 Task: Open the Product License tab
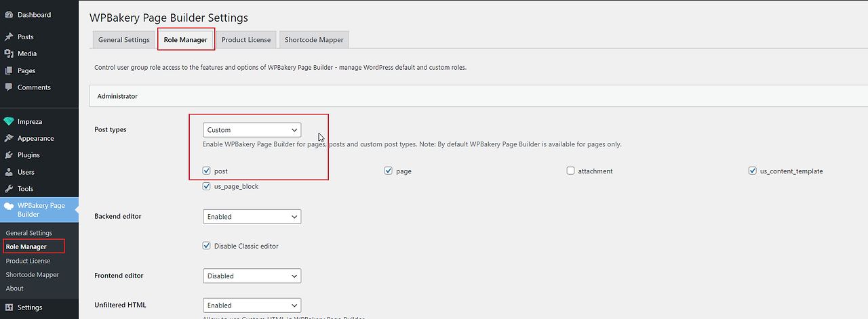tap(246, 39)
